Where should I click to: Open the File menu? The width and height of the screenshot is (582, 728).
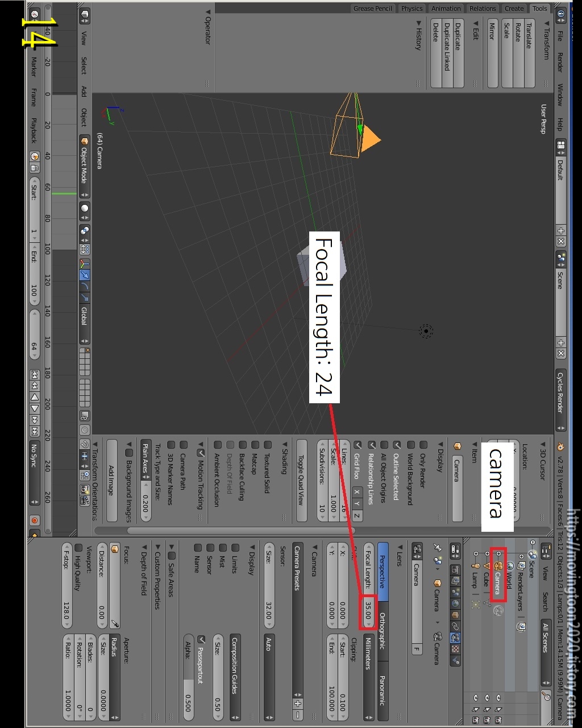click(559, 35)
